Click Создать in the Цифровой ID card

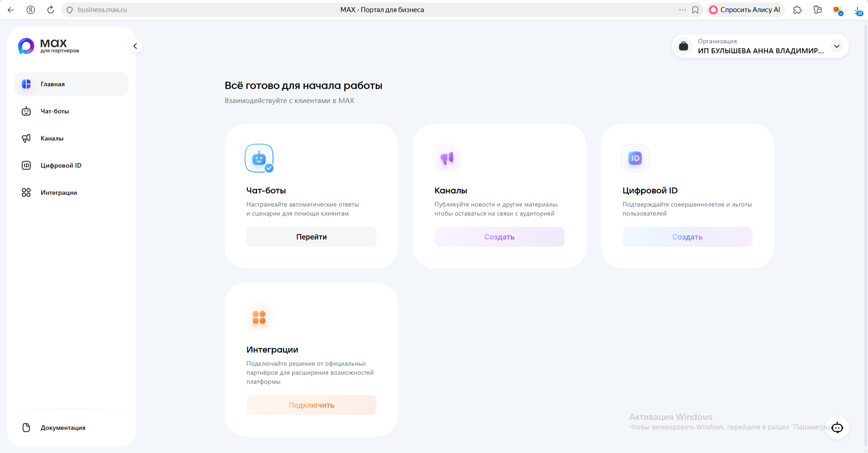pyautogui.click(x=688, y=237)
